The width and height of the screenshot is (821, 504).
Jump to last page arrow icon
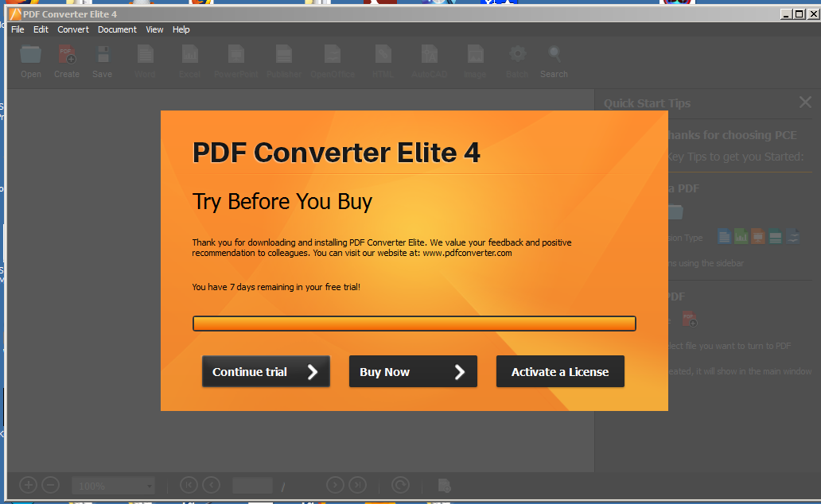358,485
